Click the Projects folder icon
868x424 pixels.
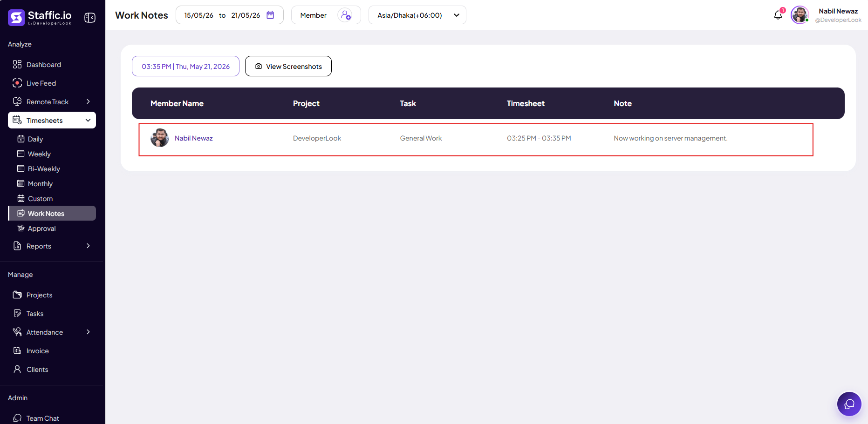click(x=17, y=295)
